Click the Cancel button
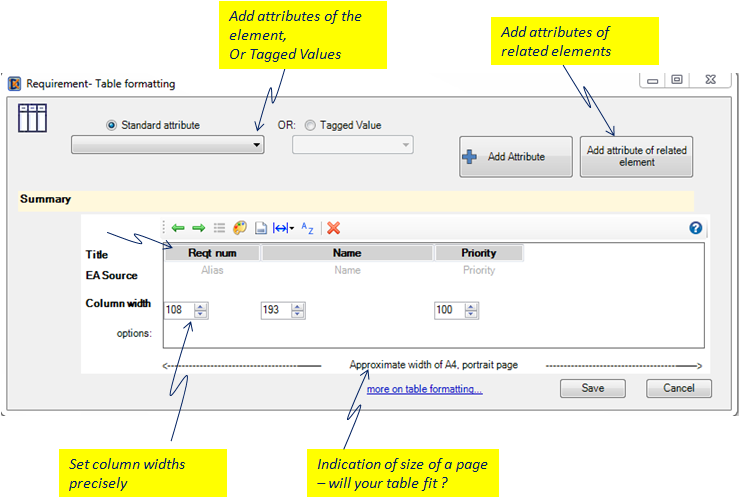Image resolution: width=740 pixels, height=498 pixels. [x=679, y=388]
